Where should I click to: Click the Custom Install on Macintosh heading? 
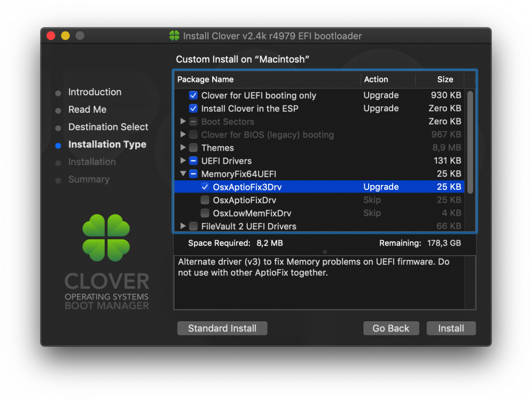click(x=242, y=60)
